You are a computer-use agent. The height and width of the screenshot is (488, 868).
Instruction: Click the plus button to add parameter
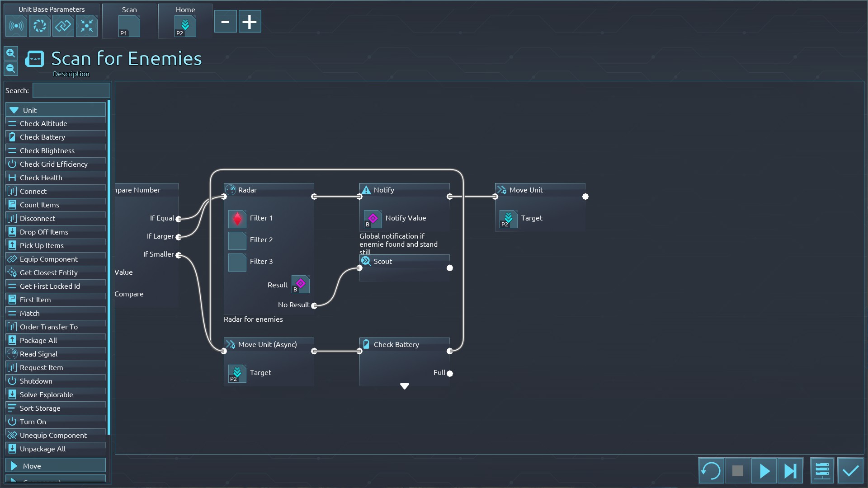tap(250, 22)
